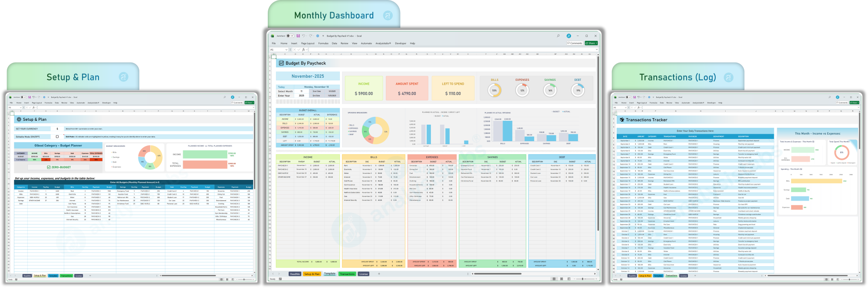
Task: Click Monthly Dashboard banner label
Action: point(334,16)
